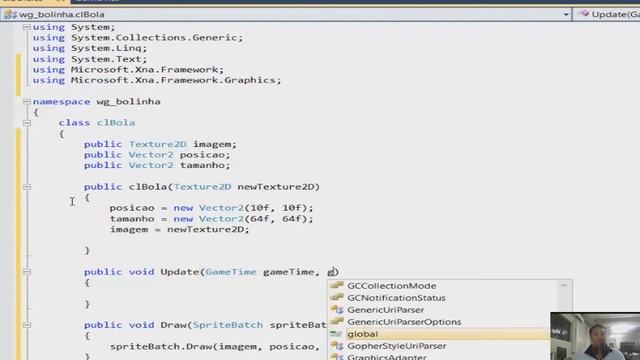This screenshot has height=360, width=640.
Task: Open the Update member dropdown
Action: (x=607, y=15)
